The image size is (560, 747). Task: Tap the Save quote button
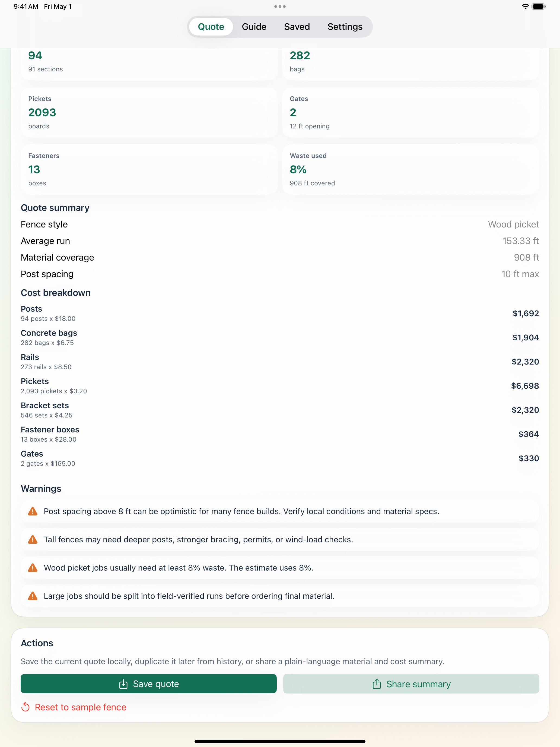[x=148, y=684]
